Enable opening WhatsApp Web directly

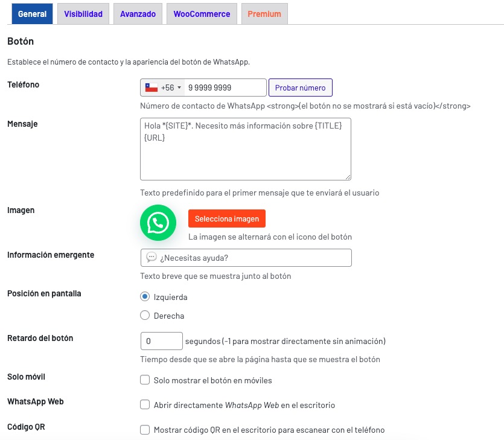click(145, 405)
